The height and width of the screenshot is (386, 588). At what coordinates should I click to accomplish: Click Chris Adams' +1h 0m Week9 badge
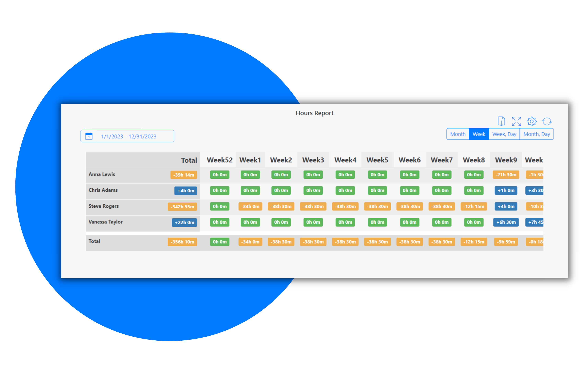(506, 190)
